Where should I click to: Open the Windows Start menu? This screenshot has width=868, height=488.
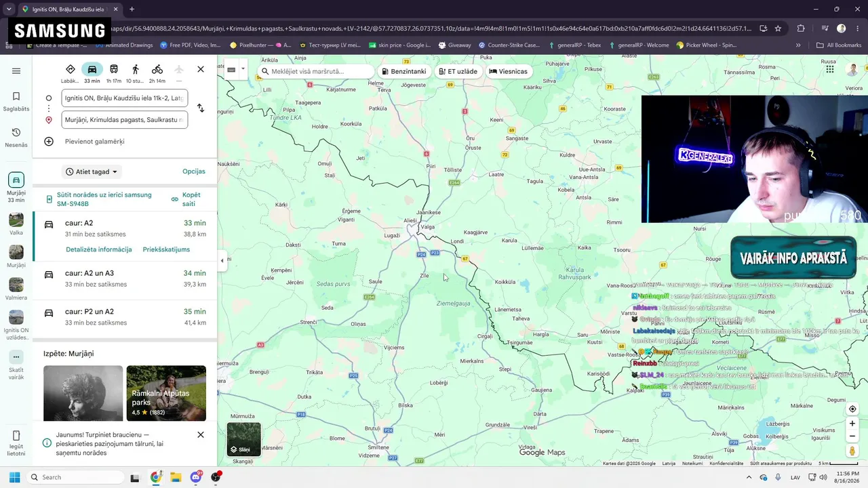(x=15, y=477)
